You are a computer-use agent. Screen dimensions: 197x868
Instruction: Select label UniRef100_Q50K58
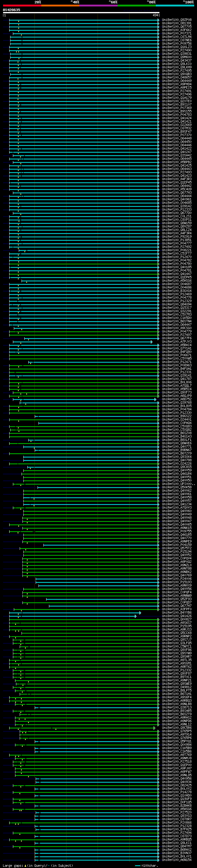[x=177, y=487]
